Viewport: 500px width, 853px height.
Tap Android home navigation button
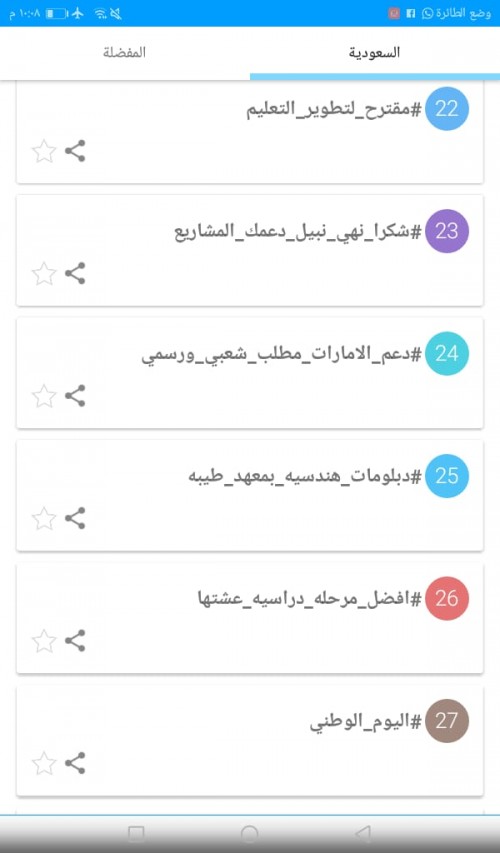249,833
